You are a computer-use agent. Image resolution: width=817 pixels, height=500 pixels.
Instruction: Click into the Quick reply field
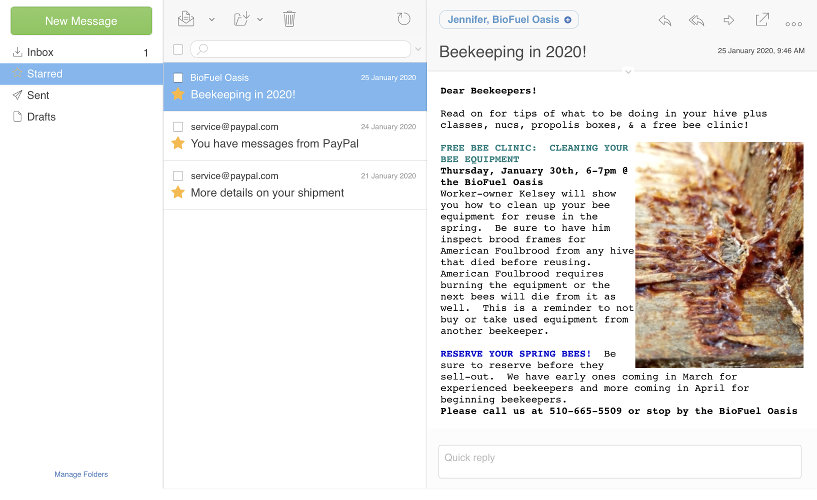point(619,461)
